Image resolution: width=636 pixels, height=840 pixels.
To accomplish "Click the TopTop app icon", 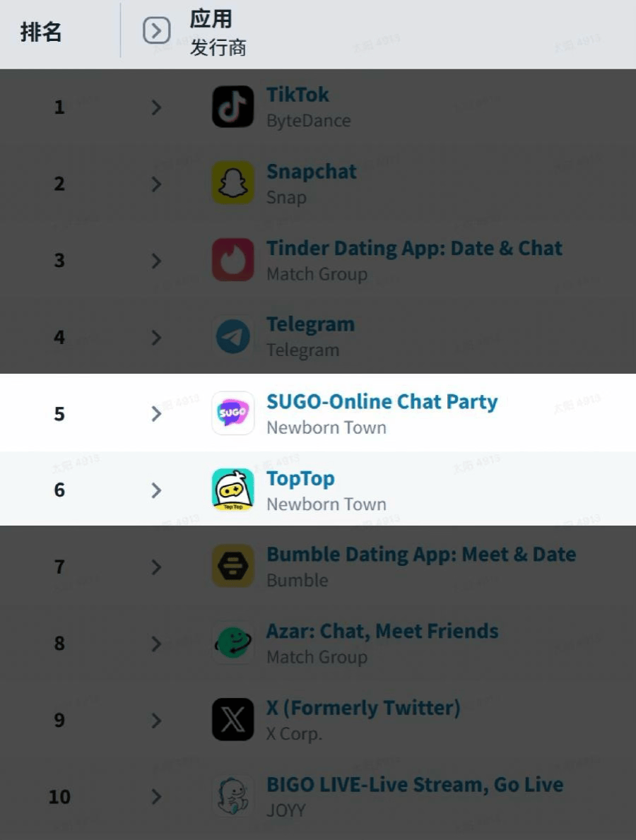I will (232, 490).
